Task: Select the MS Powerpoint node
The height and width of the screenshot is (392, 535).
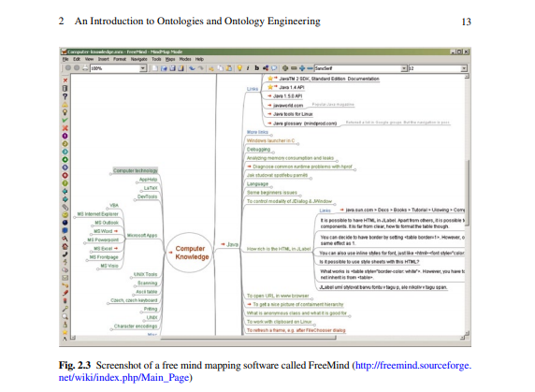Action: pos(103,240)
